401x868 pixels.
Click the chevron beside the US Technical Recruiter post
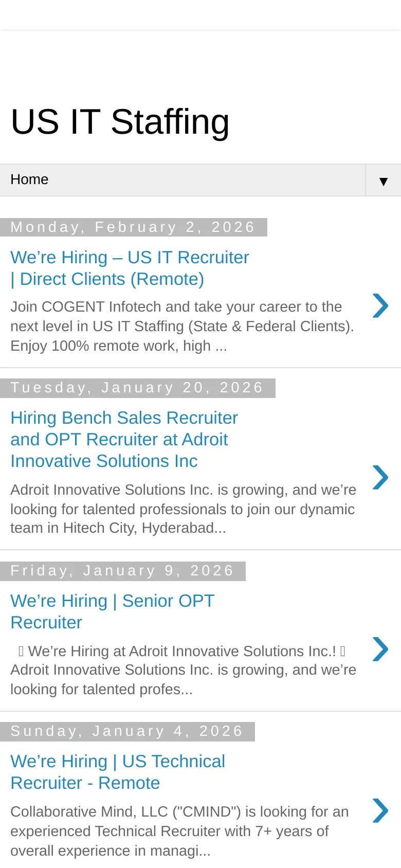tap(380, 811)
